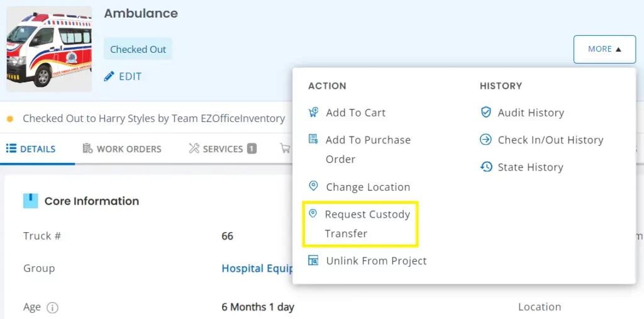Open the Hospital Equipment group link

(x=257, y=268)
